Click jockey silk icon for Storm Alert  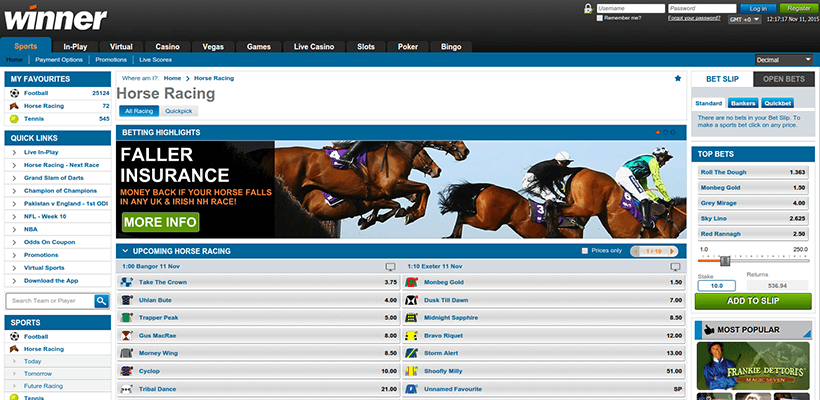point(411,353)
